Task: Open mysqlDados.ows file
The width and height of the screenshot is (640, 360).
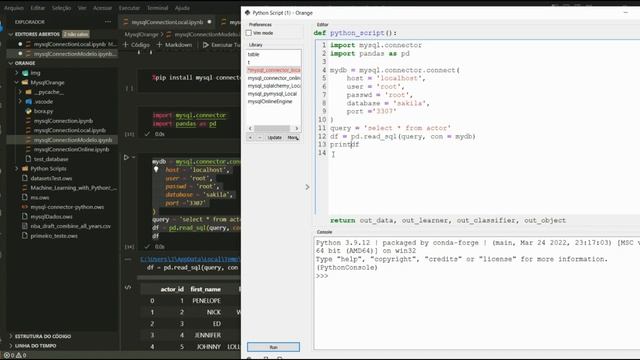Action: coord(51,217)
